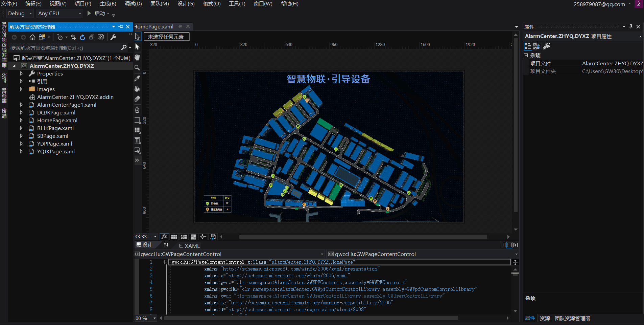Toggle the effects fx display button
The height and width of the screenshot is (325, 644).
(164, 237)
